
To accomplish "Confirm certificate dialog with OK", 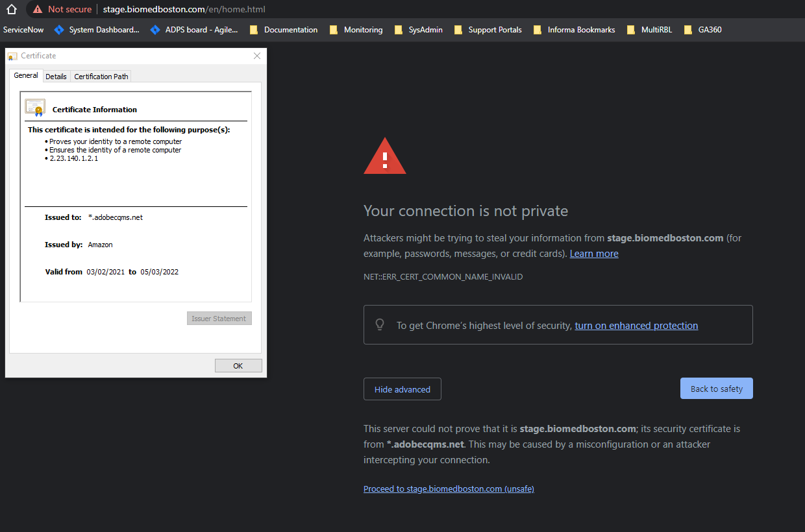I will pyautogui.click(x=238, y=366).
